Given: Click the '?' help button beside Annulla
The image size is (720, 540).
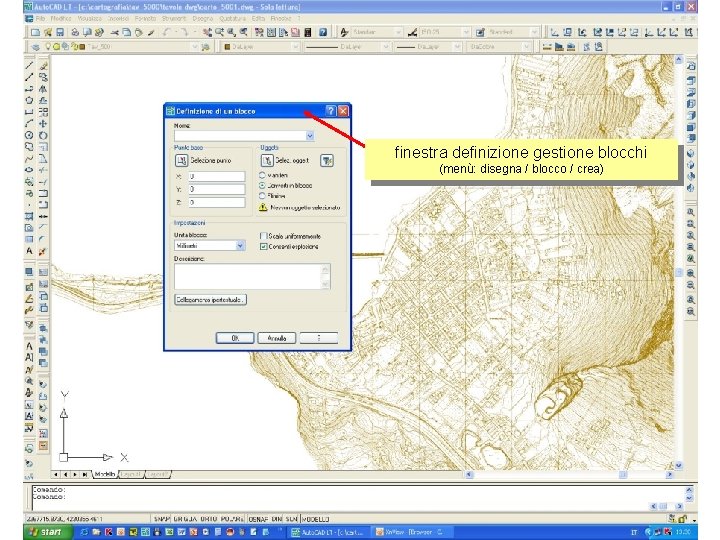Looking at the screenshot, I should tap(319, 338).
